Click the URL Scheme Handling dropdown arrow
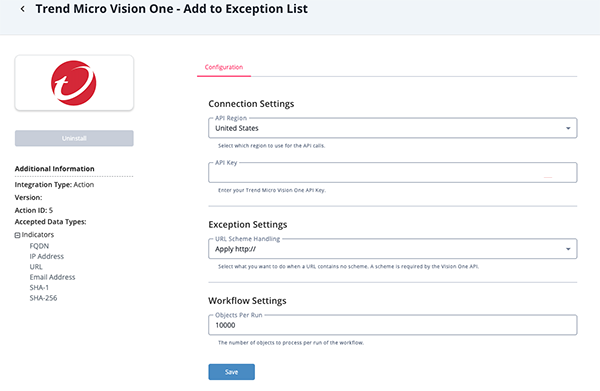This screenshot has height=391, width=600. tap(568, 249)
